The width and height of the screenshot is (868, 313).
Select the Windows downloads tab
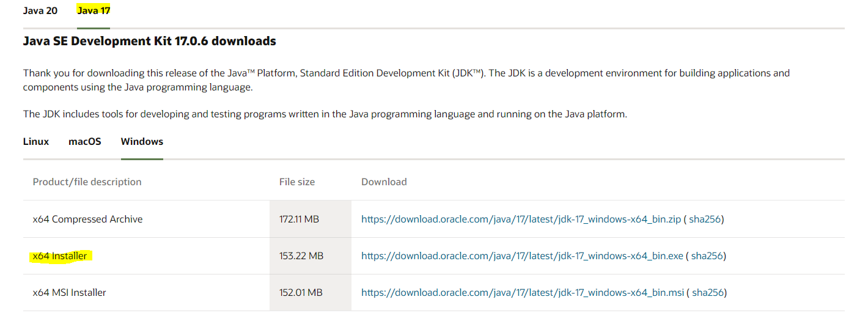click(142, 141)
